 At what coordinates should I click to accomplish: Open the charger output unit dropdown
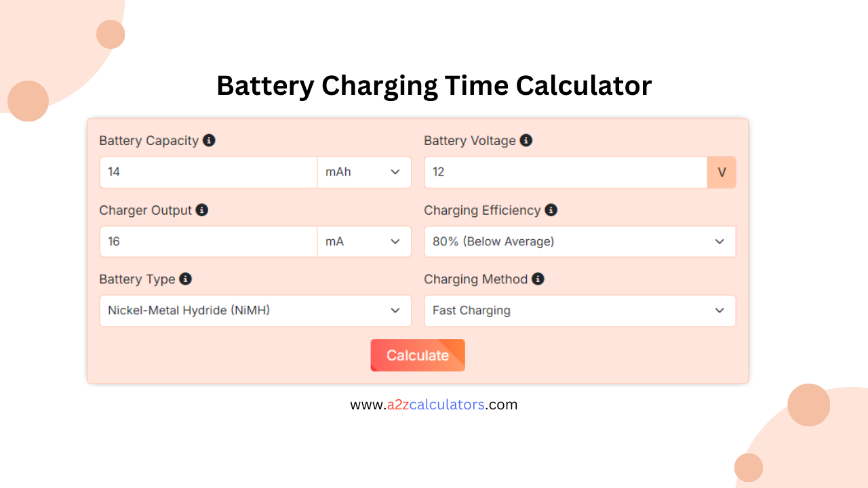(364, 241)
